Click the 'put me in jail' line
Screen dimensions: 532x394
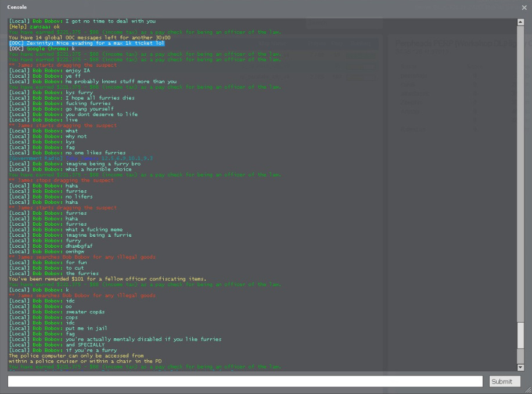(x=57, y=328)
